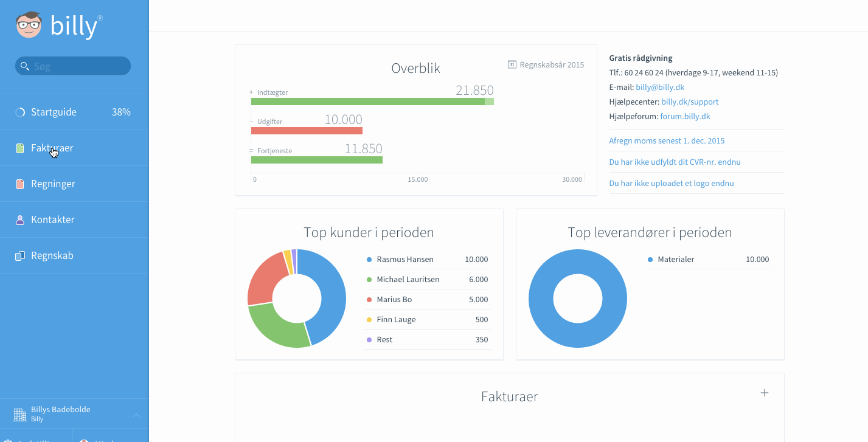Open the Regnskabsår 2015 period picker
Screen dimensions: 868x442
[546, 64]
